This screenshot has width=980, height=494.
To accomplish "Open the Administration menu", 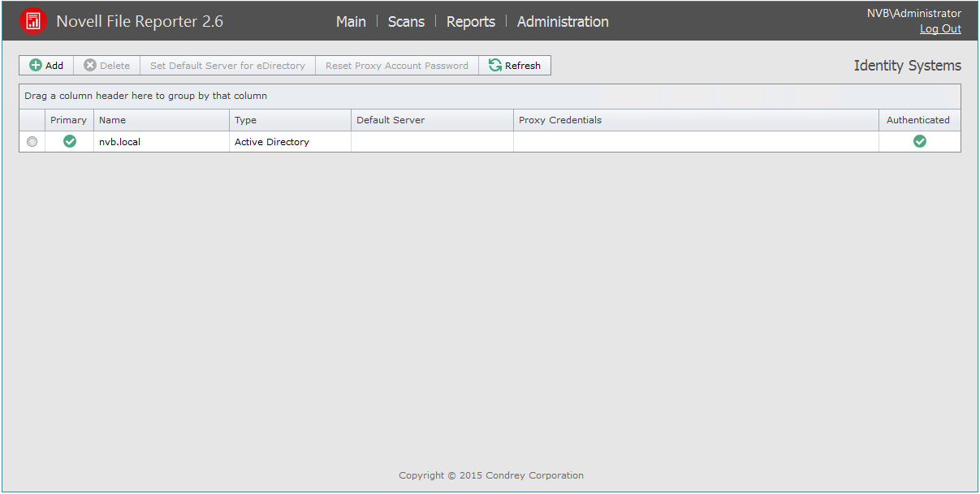I will (563, 22).
